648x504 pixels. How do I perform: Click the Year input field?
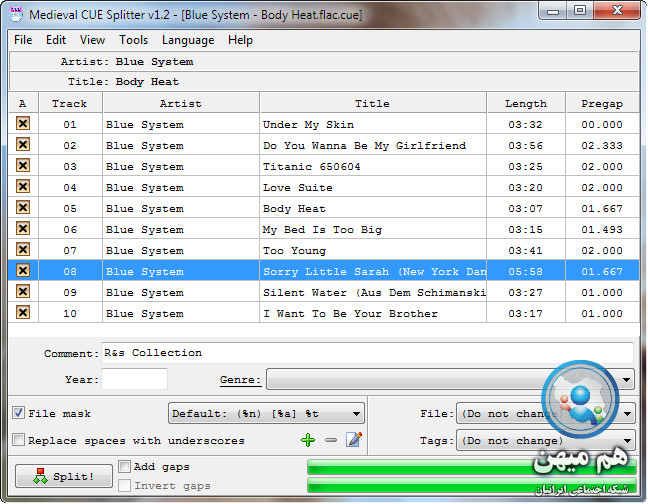(135, 379)
